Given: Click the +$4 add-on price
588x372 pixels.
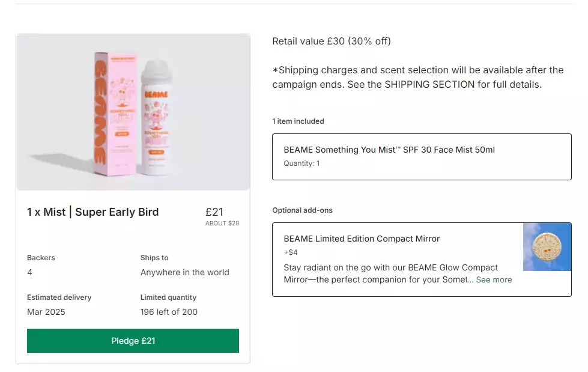Looking at the screenshot, I should (291, 252).
